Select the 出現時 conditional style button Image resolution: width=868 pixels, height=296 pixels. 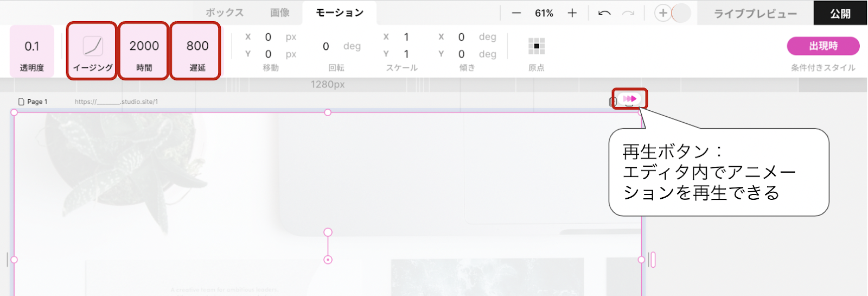tap(823, 46)
